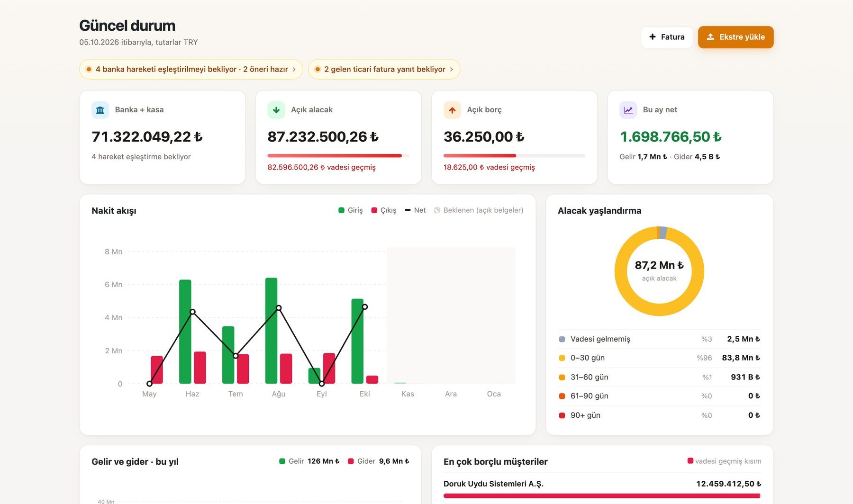Click the up-arrow icon on Açık borç card
This screenshot has height=504, width=853.
coord(452,110)
